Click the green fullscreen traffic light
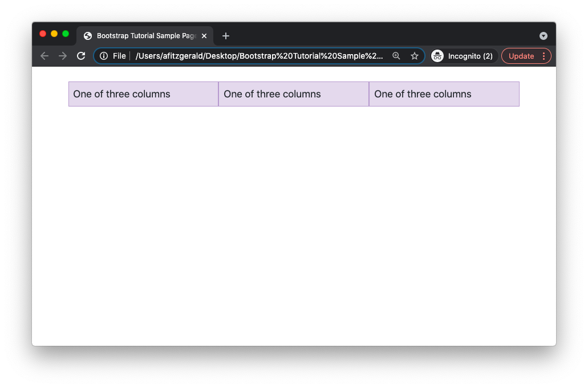 coord(66,34)
